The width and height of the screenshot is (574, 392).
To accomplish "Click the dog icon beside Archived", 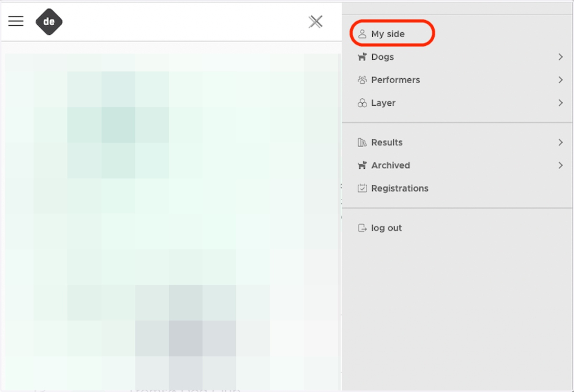I will (362, 165).
